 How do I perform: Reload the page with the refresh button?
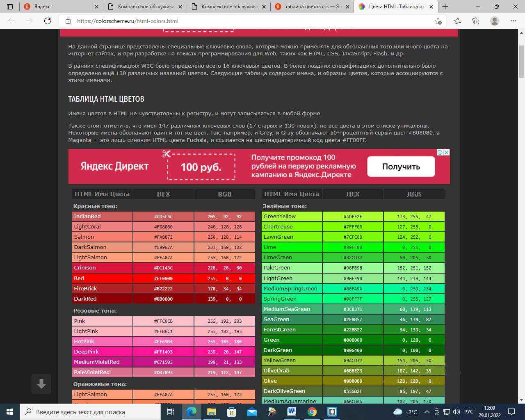point(48,21)
